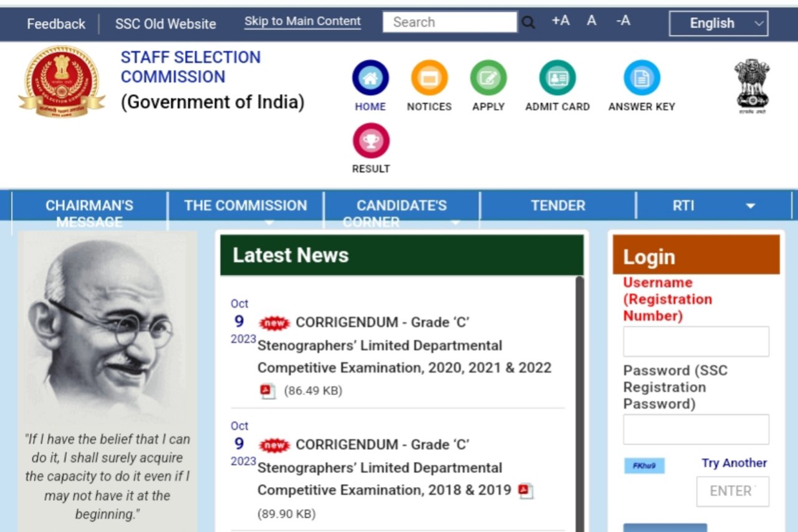Click Skip to Main Content link
This screenshot has width=798, height=532.
(x=302, y=21)
